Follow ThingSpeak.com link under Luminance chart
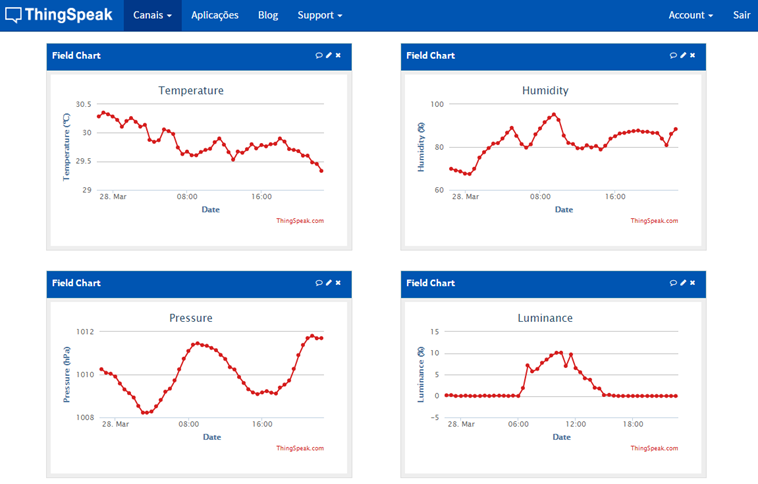The height and width of the screenshot is (484, 758). pyautogui.click(x=654, y=448)
